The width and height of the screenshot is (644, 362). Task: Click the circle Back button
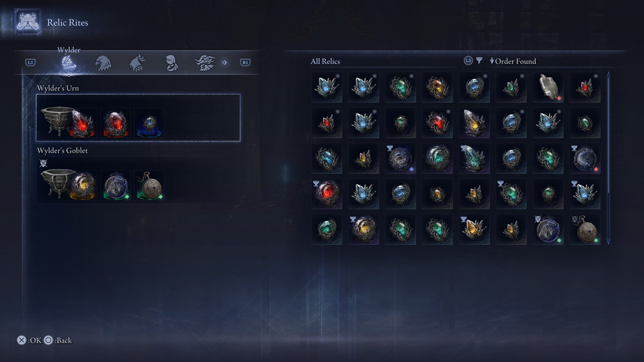coord(58,340)
